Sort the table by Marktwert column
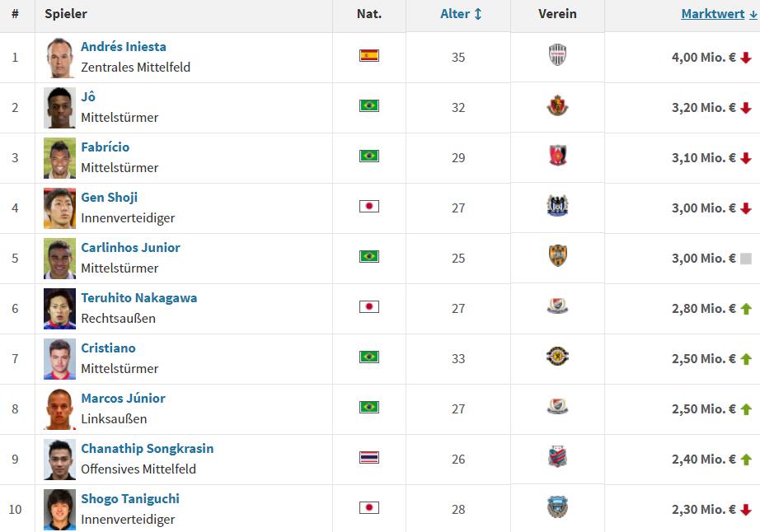 click(719, 14)
